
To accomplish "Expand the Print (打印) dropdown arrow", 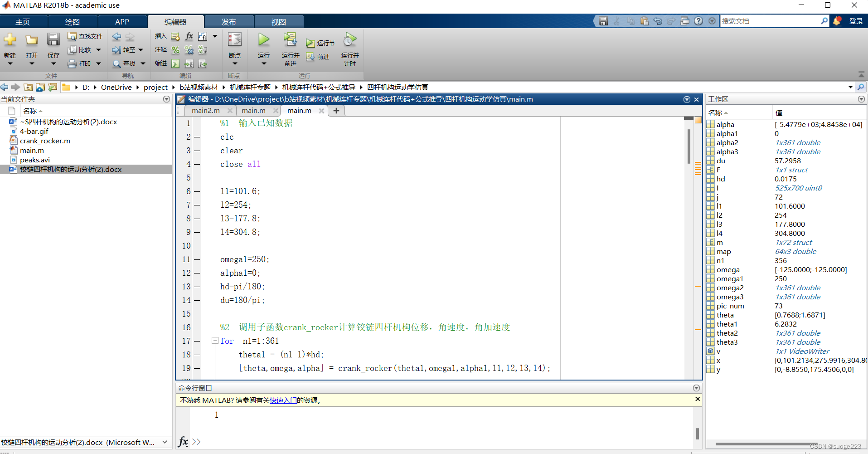I will point(98,63).
